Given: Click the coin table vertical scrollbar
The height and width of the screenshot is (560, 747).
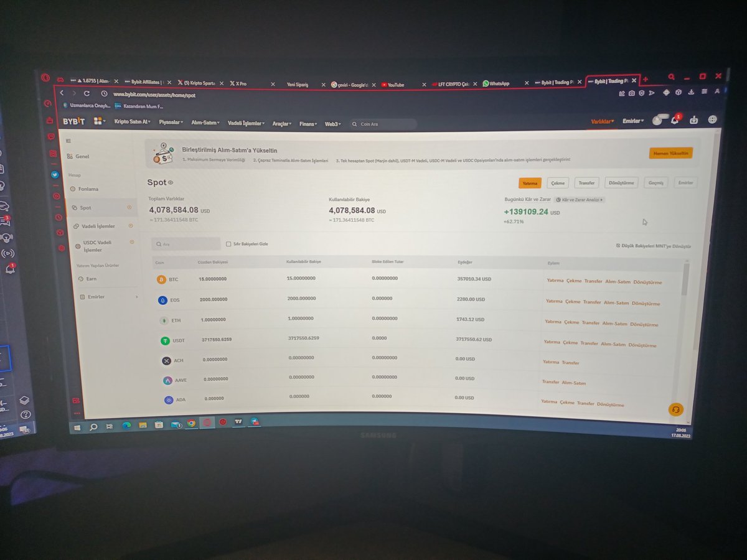Looking at the screenshot, I should [685, 278].
